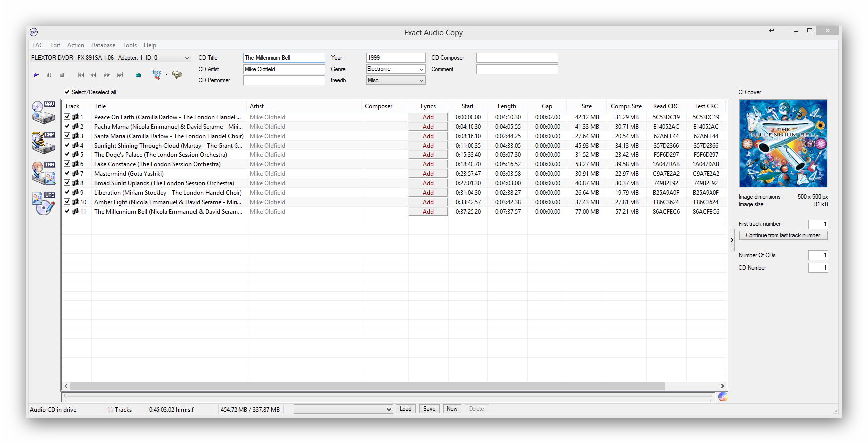The height and width of the screenshot is (444, 868).
Task: Click the WRI write CD icon
Action: click(43, 203)
